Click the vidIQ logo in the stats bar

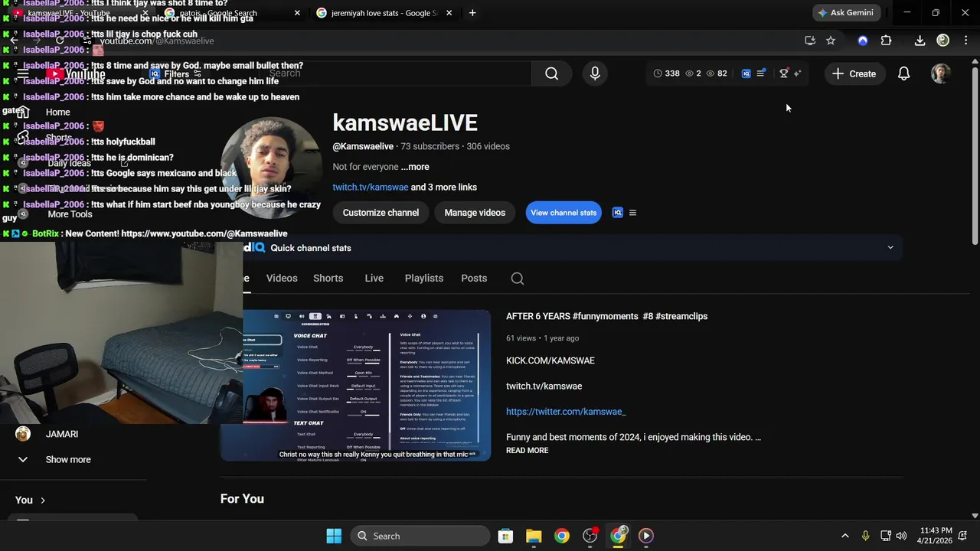pyautogui.click(x=746, y=73)
